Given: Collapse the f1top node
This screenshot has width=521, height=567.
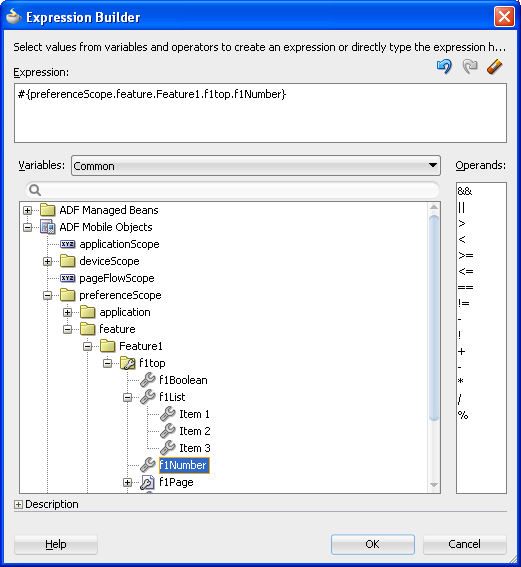Looking at the screenshot, I should [107, 363].
